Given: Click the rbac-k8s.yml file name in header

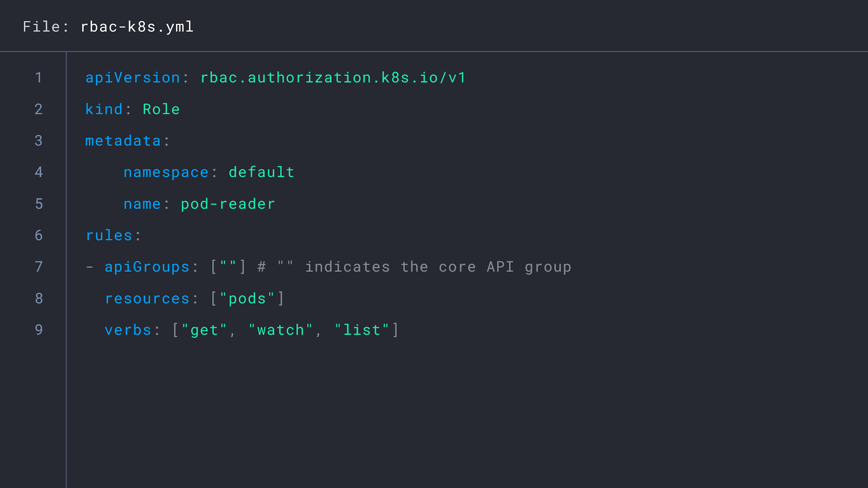Looking at the screenshot, I should coord(137,27).
